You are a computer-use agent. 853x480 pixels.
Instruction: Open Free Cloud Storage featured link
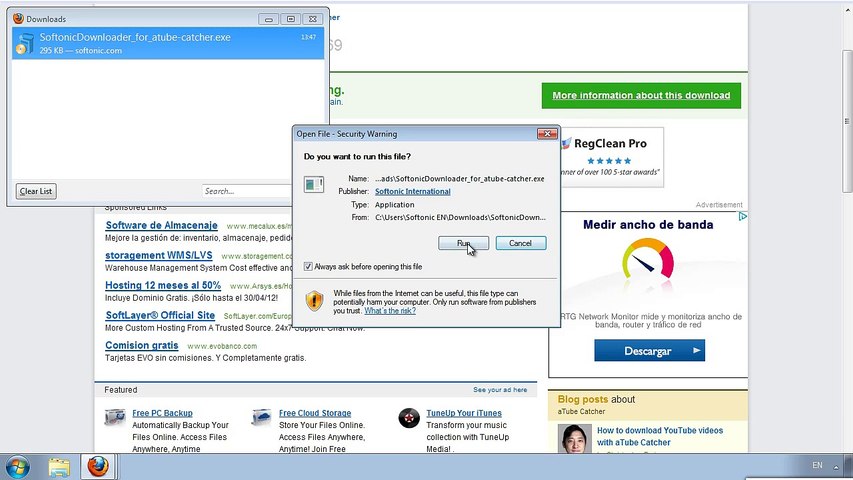coord(315,413)
